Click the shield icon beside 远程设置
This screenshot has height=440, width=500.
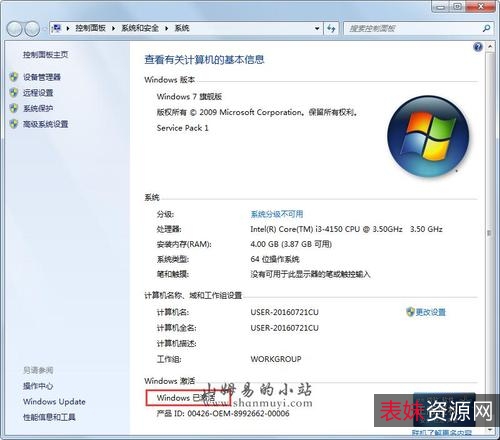click(14, 92)
